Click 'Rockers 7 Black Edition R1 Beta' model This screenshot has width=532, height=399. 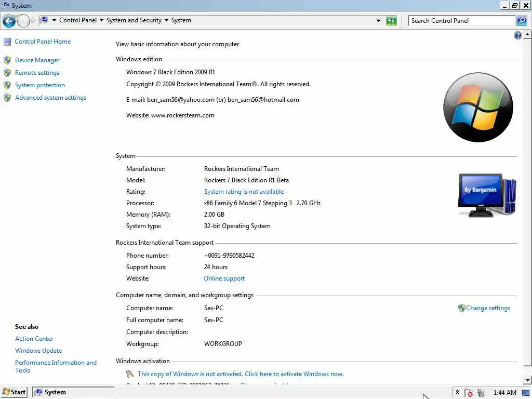pyautogui.click(x=246, y=180)
